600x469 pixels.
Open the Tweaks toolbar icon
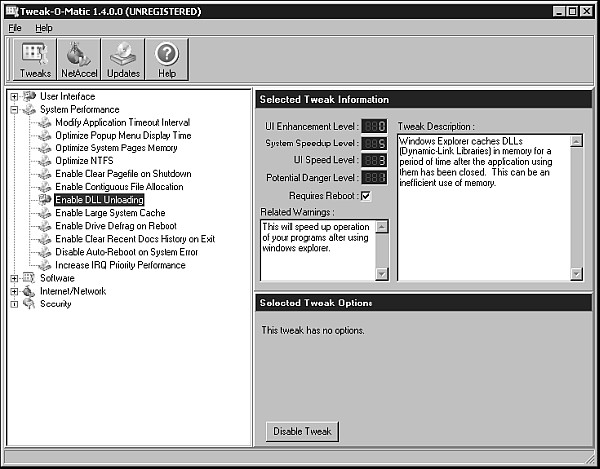[x=35, y=59]
